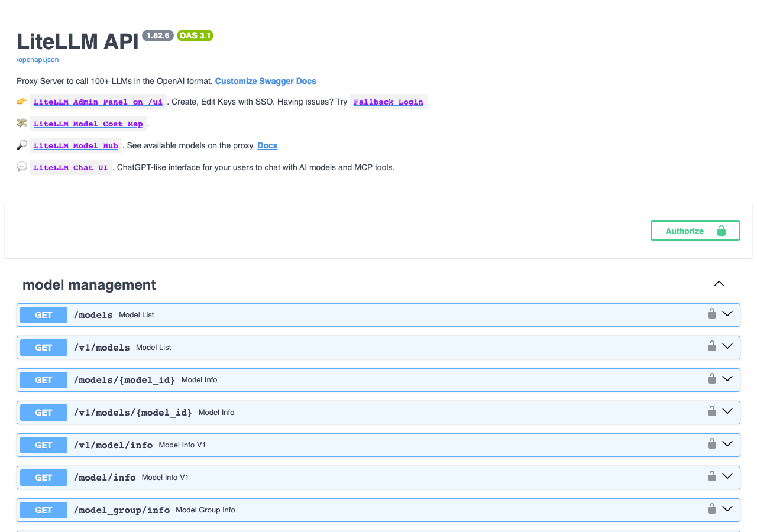
Task: Click the lock icon on the /model/info row
Action: (x=712, y=476)
